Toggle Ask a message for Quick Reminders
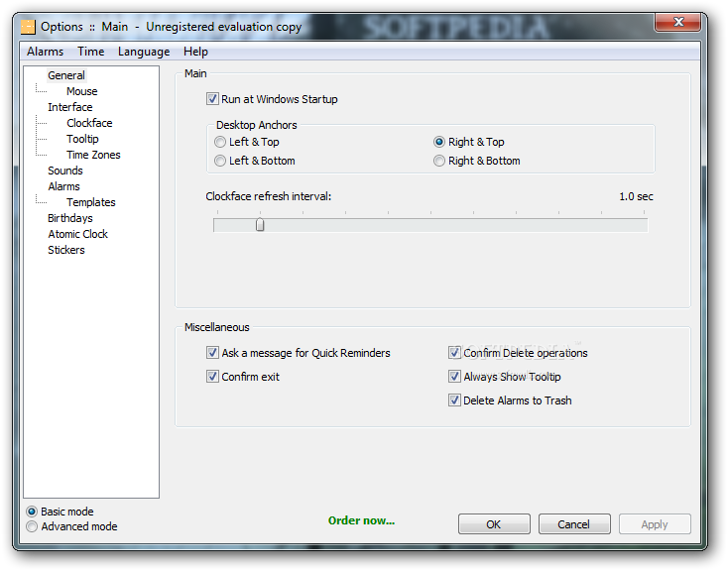Screen dimensions: 728x571 [x=212, y=353]
